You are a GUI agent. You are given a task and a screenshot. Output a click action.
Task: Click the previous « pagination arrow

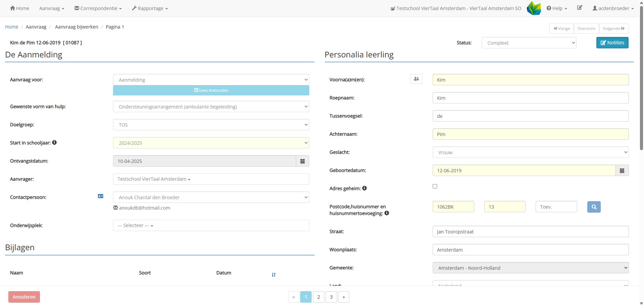pyautogui.click(x=293, y=297)
